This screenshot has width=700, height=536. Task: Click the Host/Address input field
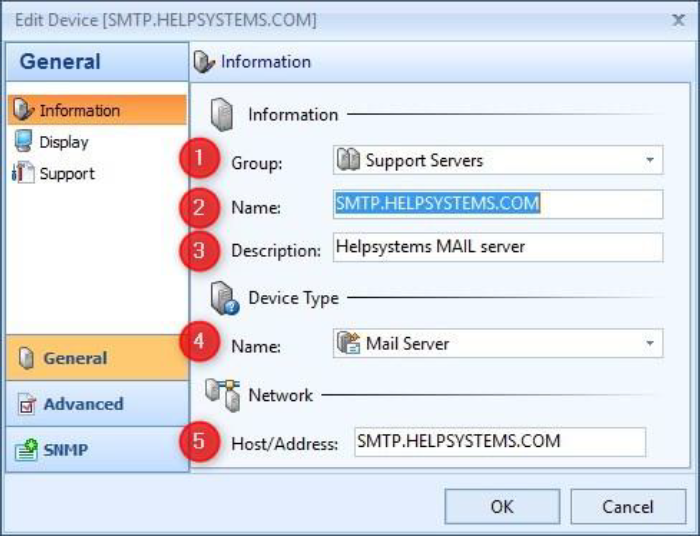click(500, 441)
